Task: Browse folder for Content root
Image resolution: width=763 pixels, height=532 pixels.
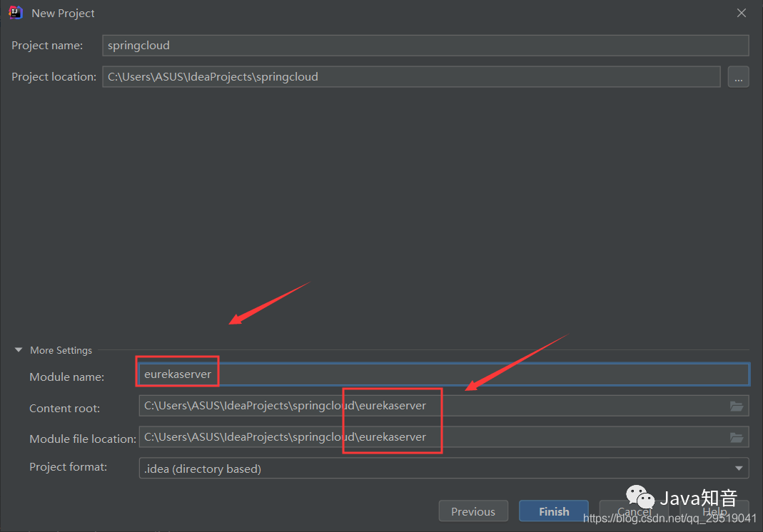Action: tap(737, 406)
